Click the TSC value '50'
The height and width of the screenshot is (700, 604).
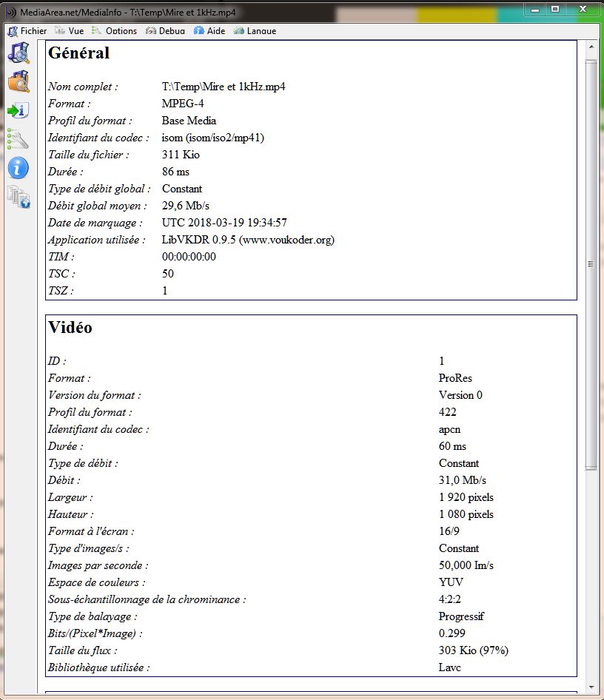pyautogui.click(x=168, y=274)
